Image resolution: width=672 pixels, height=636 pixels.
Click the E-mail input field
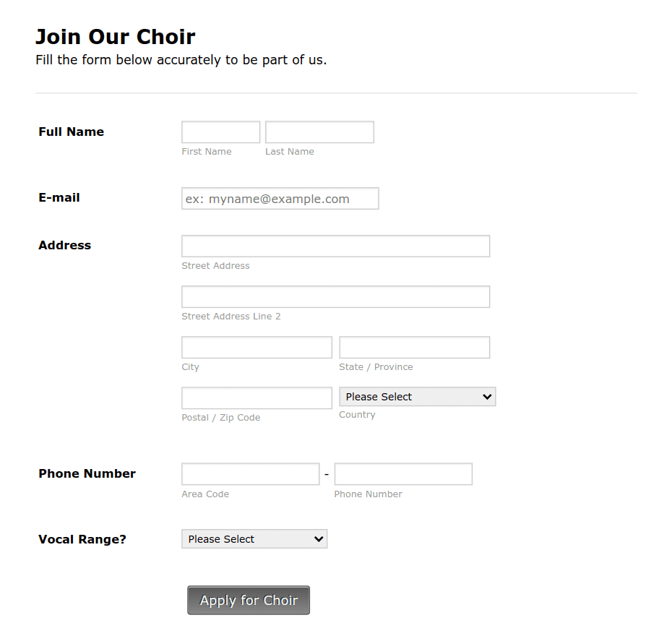tap(280, 198)
